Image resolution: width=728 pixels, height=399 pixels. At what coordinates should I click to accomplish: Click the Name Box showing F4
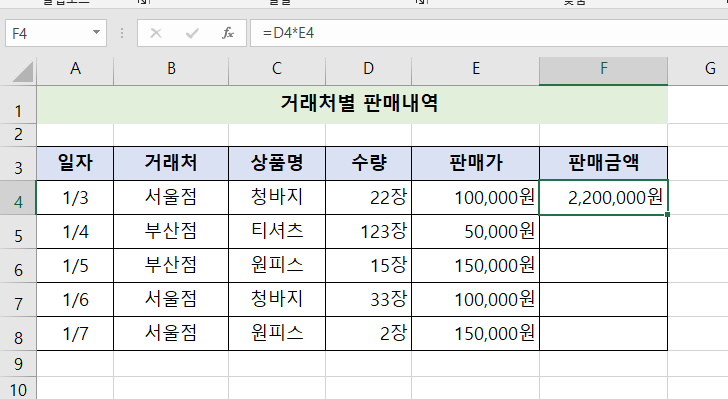tap(56, 33)
